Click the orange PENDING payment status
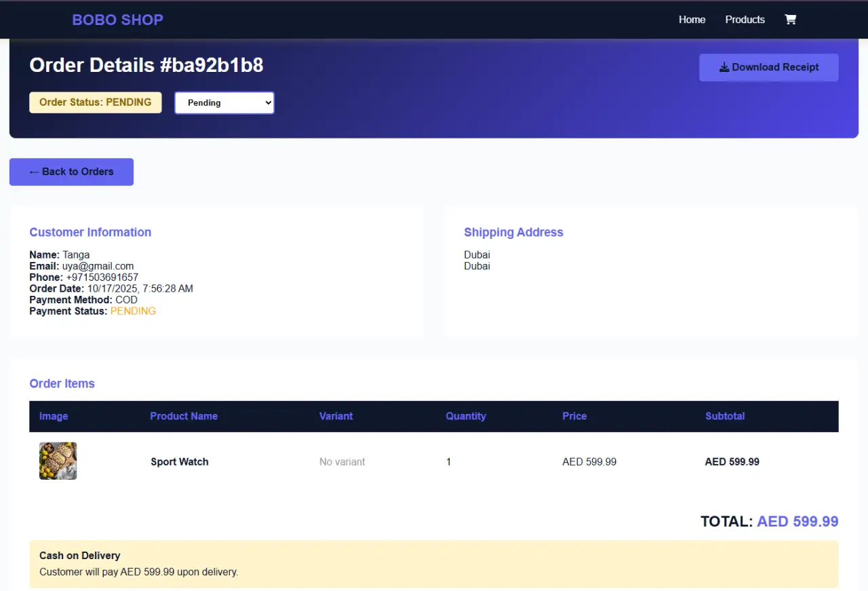The width and height of the screenshot is (868, 591). (x=133, y=311)
